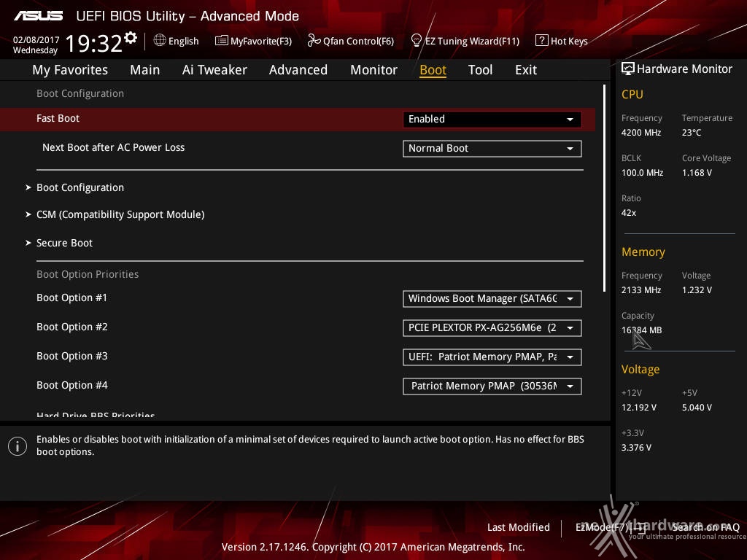Select the Boot Option #4 label

pos(72,385)
